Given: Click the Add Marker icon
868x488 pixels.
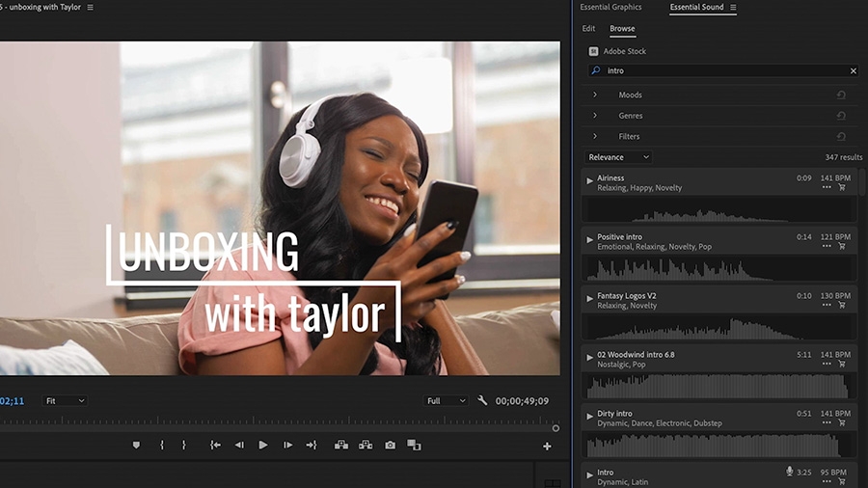Looking at the screenshot, I should 136,445.
